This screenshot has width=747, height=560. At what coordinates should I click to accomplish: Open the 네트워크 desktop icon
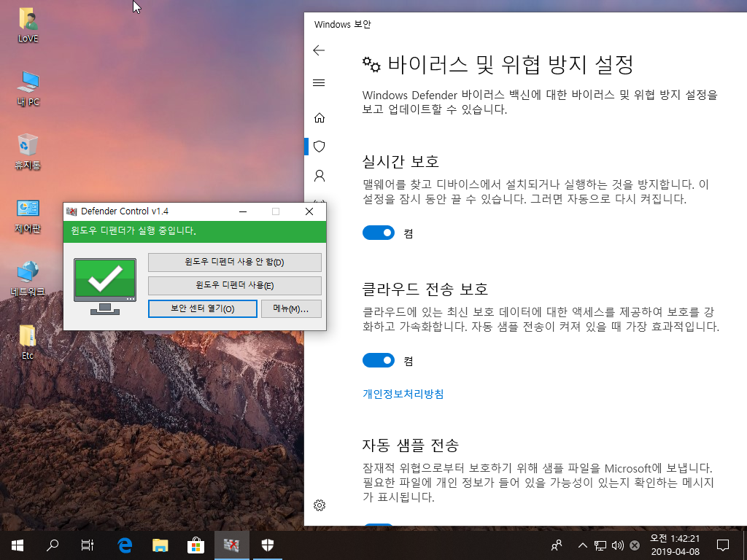point(28,279)
